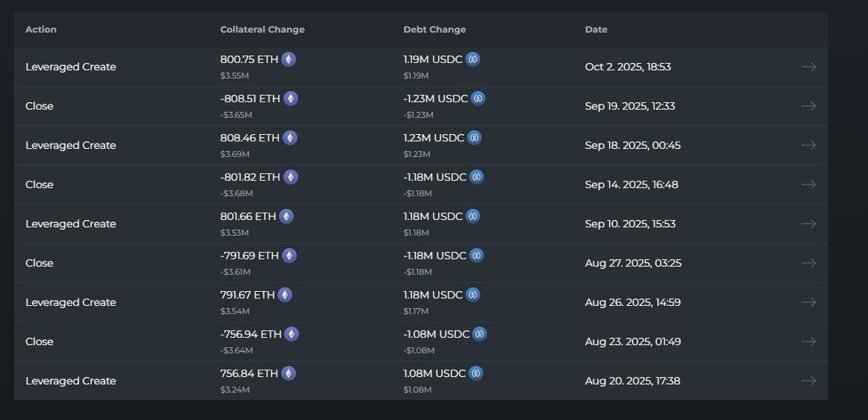Viewport: 868px width, 420px height.
Task: Click the USDC icon next to -1.23M USDC
Action: click(478, 99)
